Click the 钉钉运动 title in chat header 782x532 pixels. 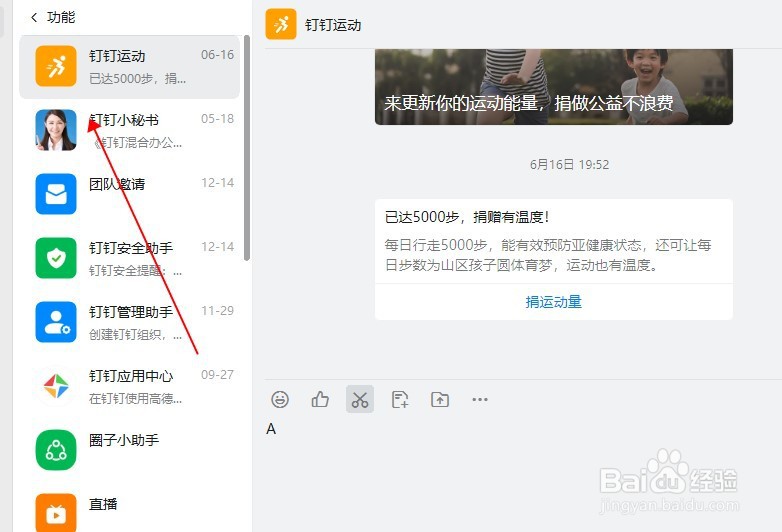pos(333,25)
